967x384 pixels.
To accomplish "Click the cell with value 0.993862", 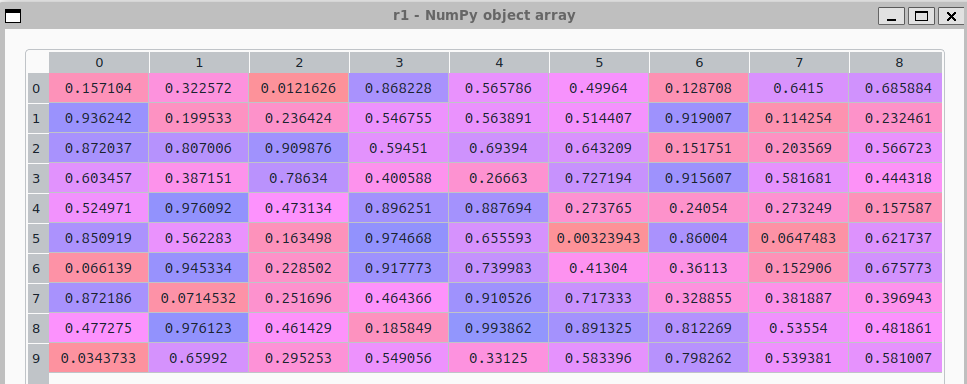I will [x=499, y=328].
